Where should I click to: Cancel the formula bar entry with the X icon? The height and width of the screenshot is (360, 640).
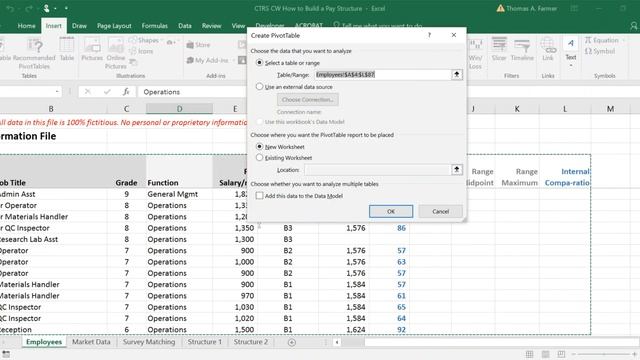[x=87, y=92]
